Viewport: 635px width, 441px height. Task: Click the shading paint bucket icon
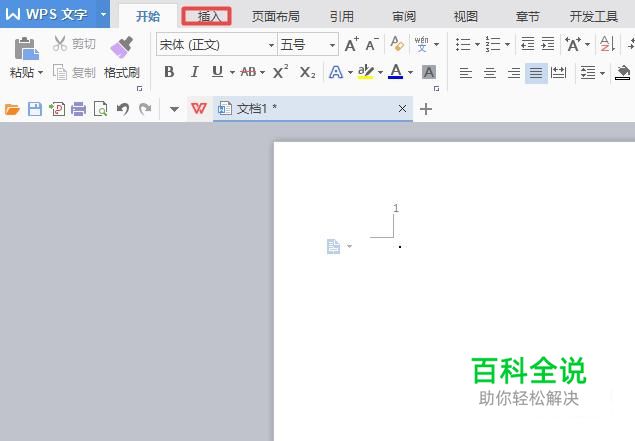[623, 72]
